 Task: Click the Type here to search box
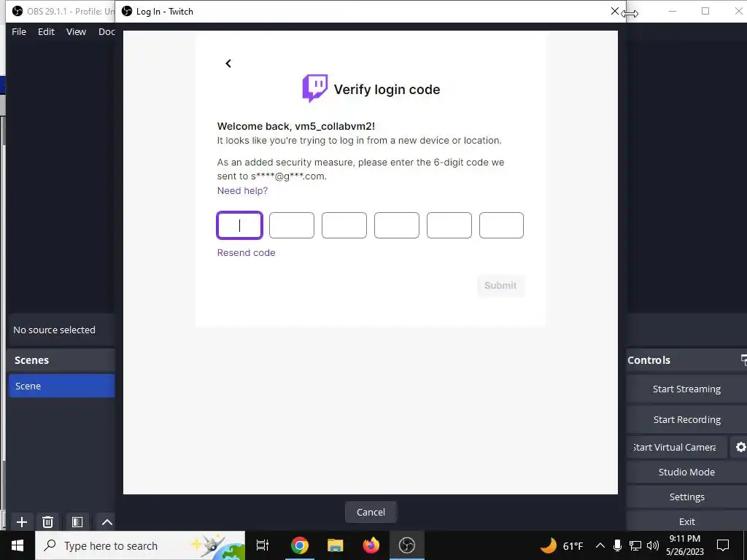[x=140, y=545]
